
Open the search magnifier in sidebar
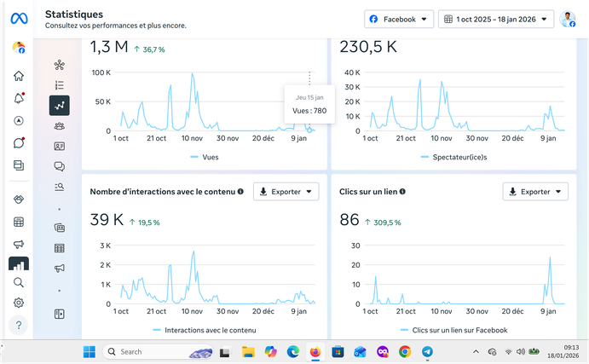19,282
